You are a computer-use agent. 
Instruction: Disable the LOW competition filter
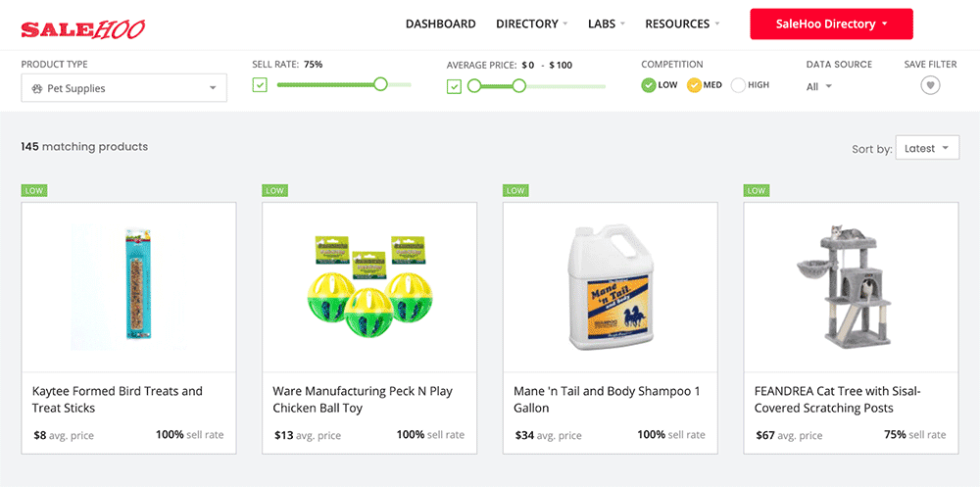pyautogui.click(x=649, y=85)
